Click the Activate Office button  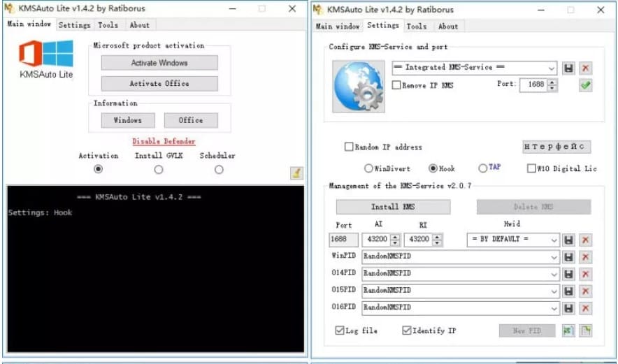click(159, 84)
